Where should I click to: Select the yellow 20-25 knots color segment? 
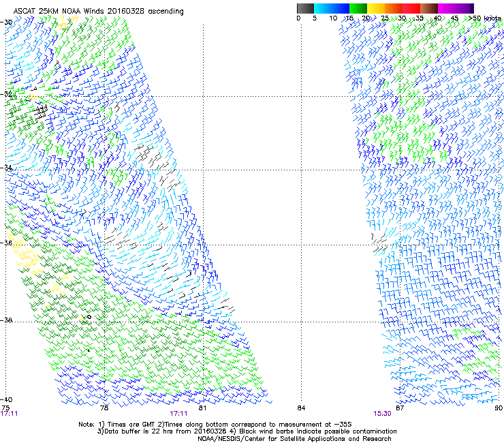[x=376, y=8]
